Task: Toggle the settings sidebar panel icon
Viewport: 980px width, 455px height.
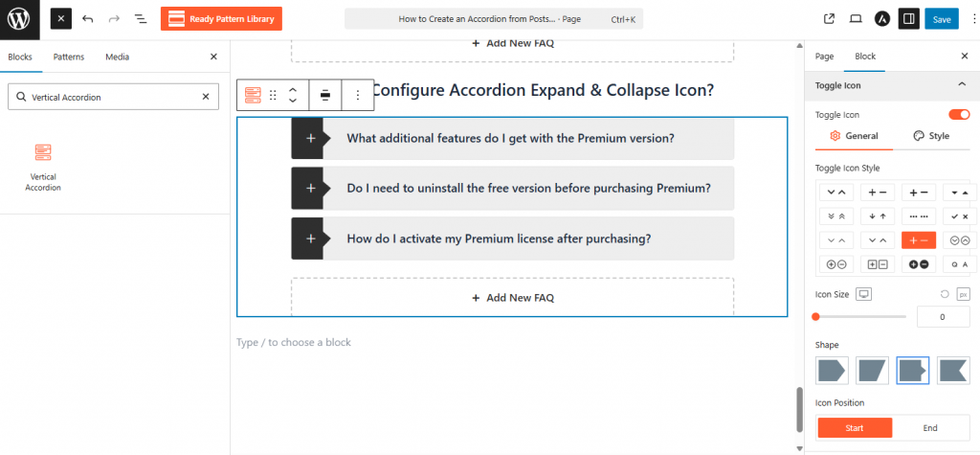Action: click(906, 19)
